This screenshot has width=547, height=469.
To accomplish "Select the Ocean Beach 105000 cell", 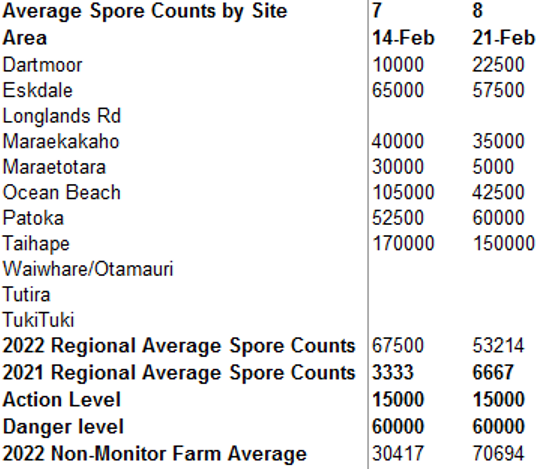I will 403,193.
